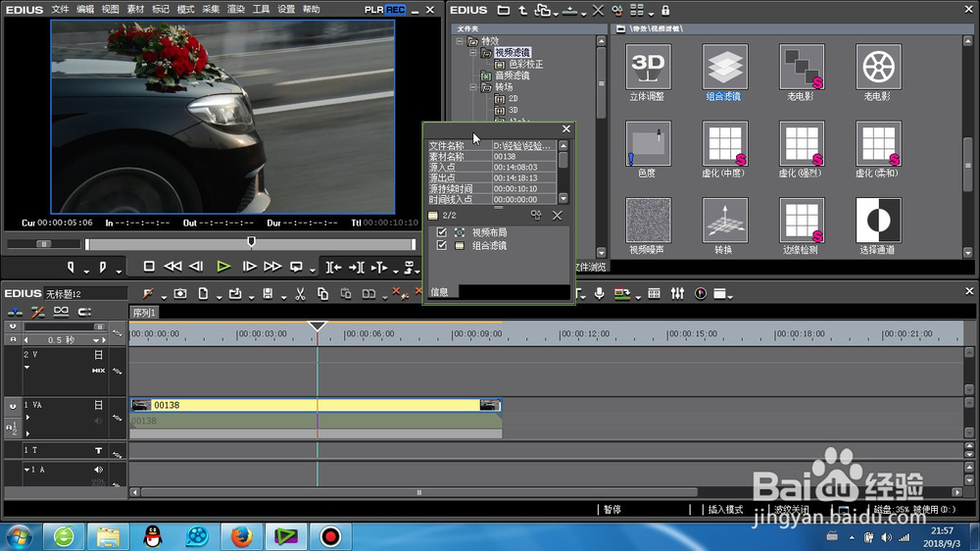Image resolution: width=980 pixels, height=551 pixels.
Task: Click the voice-over microphone icon
Action: 600,293
